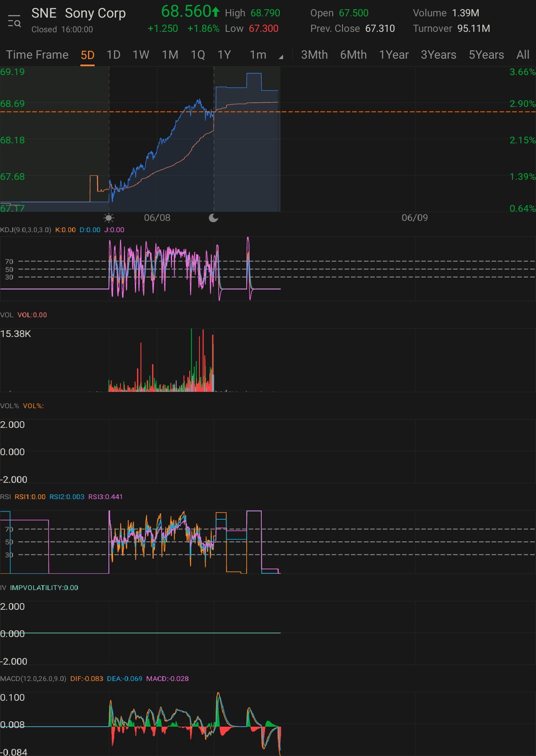
Task: Click the 06/09 date label
Action: [x=415, y=217]
